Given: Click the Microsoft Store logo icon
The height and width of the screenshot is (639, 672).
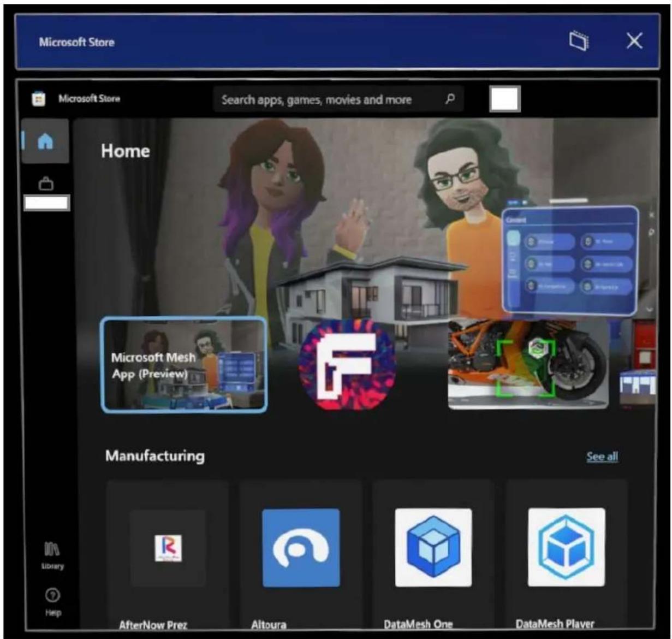Looking at the screenshot, I should pyautogui.click(x=38, y=99).
